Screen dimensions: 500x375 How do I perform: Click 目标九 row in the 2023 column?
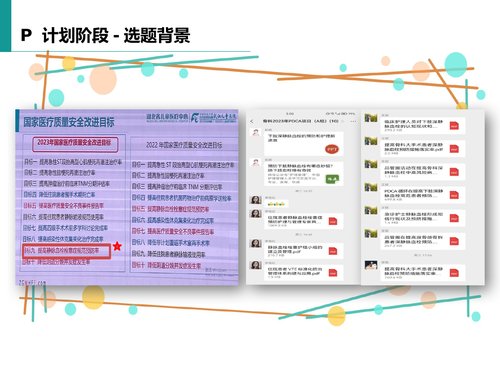coord(66,251)
